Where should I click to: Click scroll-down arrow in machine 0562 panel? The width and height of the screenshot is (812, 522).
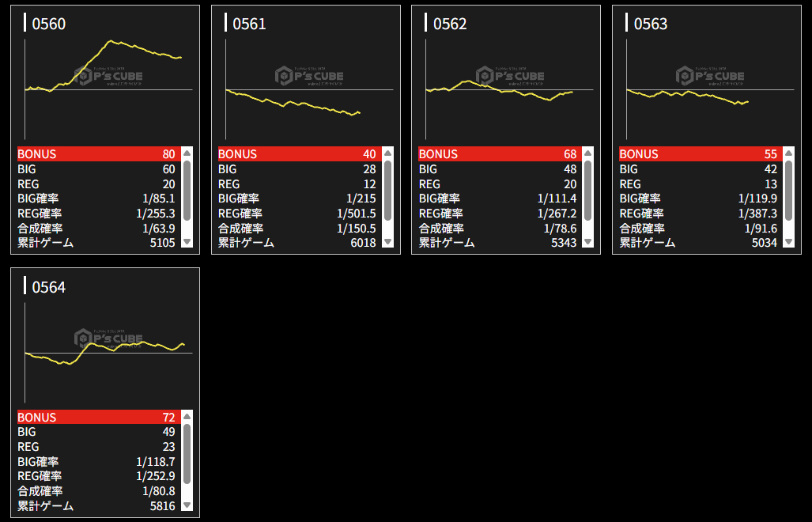point(587,242)
